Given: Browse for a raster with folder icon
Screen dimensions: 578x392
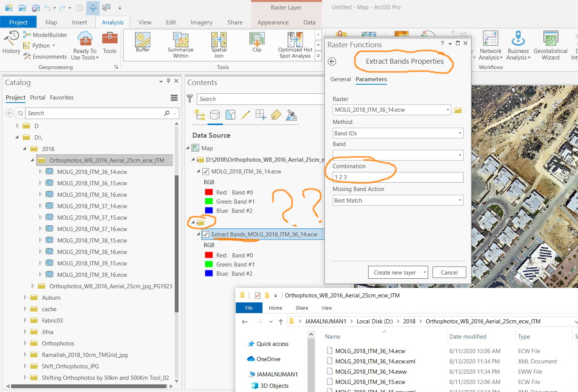Looking at the screenshot, I should [x=458, y=110].
